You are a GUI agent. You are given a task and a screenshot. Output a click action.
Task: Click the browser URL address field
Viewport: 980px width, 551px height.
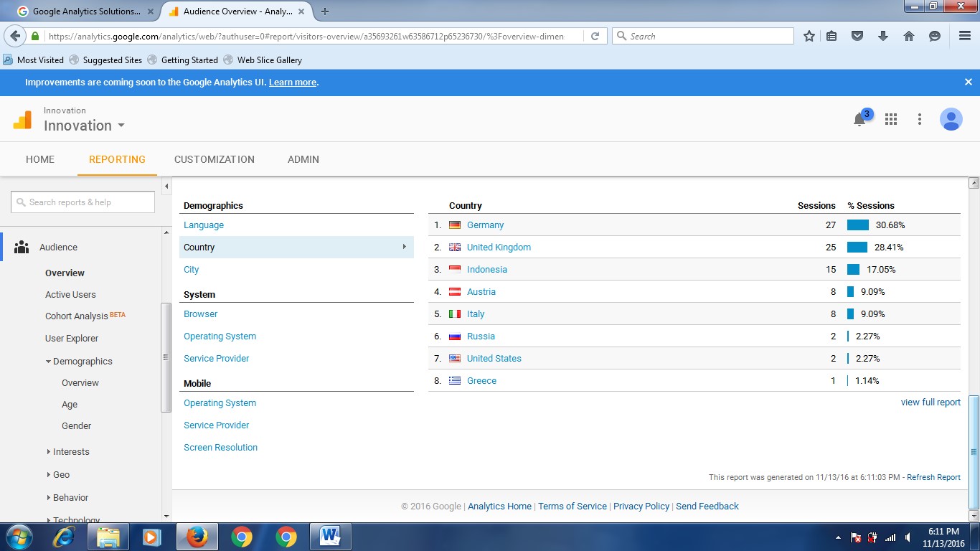tap(305, 36)
